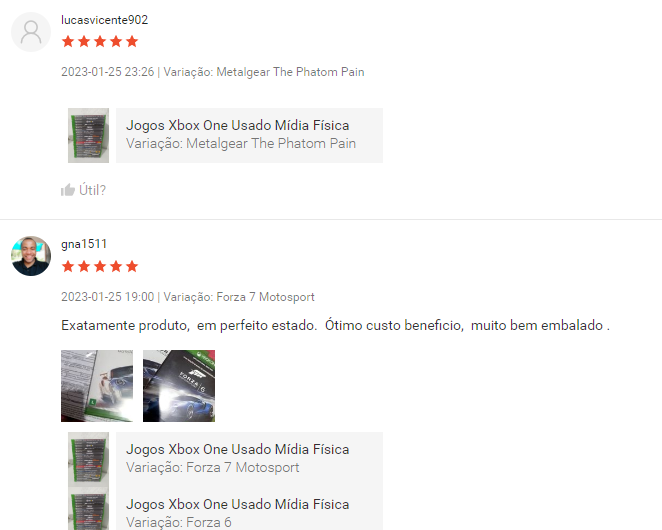The width and height of the screenshot is (662, 530).
Task: Click the review text about perfeito estado
Action: [335, 326]
